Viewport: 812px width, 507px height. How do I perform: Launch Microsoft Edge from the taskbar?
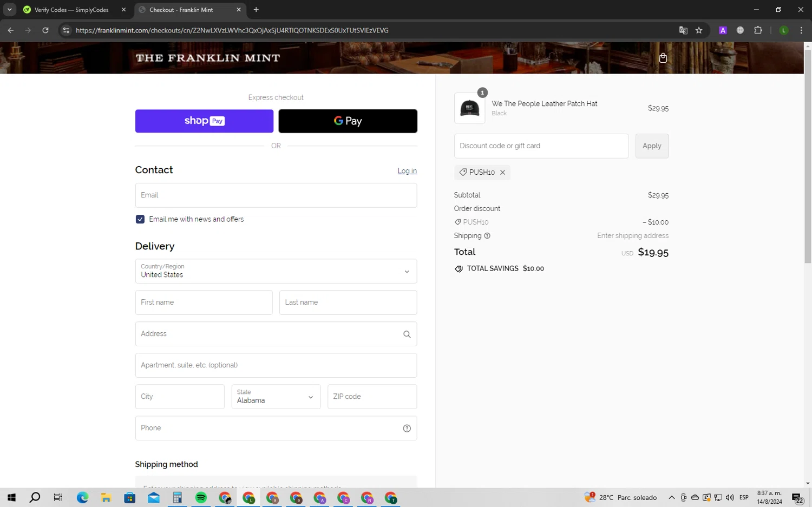(82, 498)
